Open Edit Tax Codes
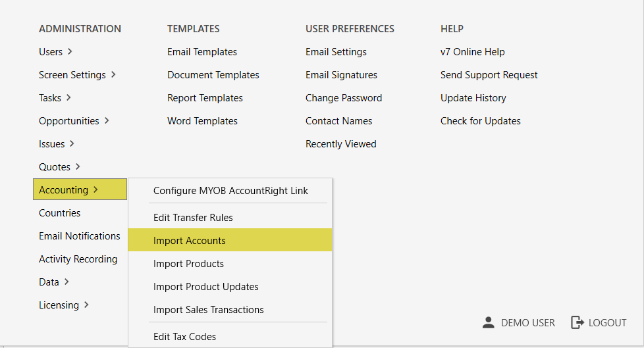 click(x=184, y=337)
